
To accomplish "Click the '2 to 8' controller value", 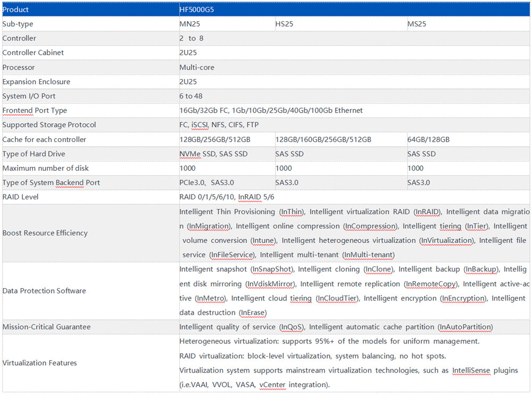I will 192,38.
